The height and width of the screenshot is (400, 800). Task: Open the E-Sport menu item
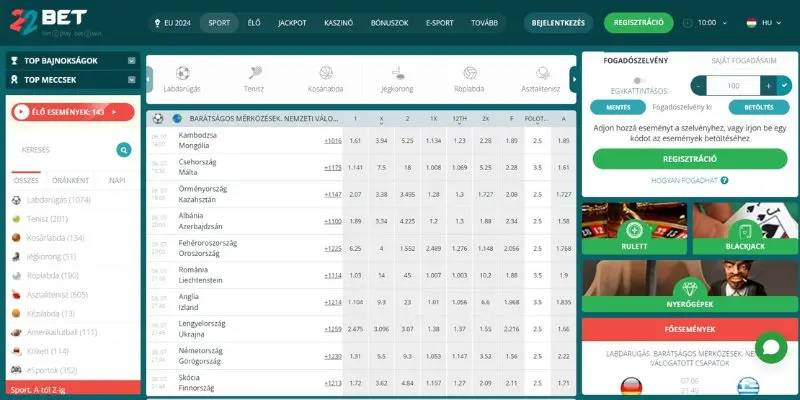(x=439, y=23)
